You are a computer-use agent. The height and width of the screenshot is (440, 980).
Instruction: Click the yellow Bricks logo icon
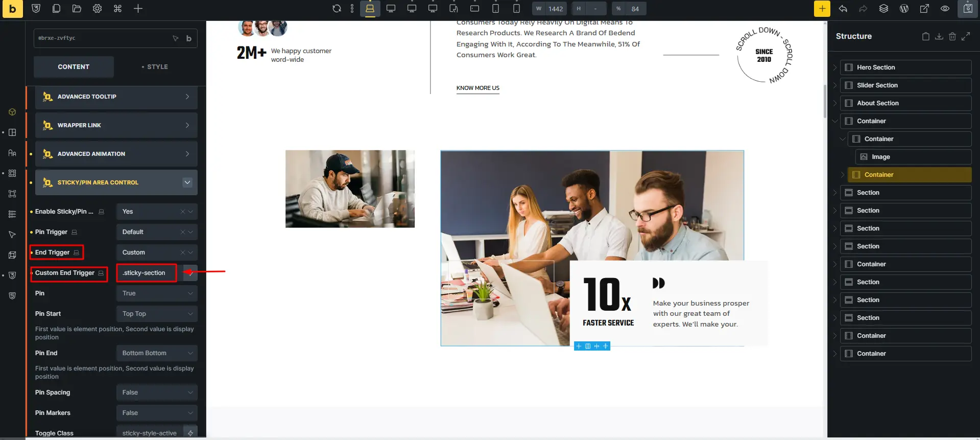click(12, 9)
